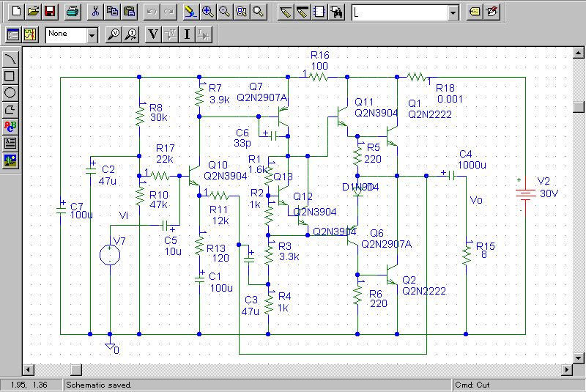Click the Redraw schematic icon
Viewport: 586px width, 392px height.
(x=190, y=12)
